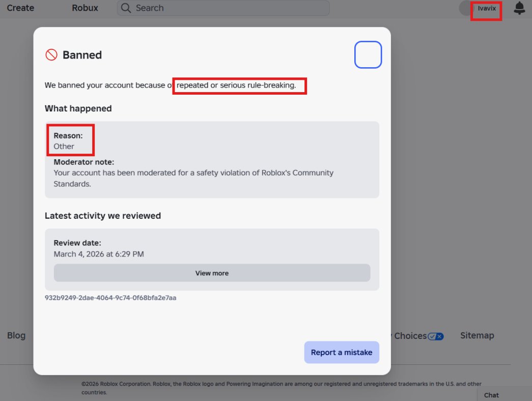Click the What happened heading

click(78, 108)
